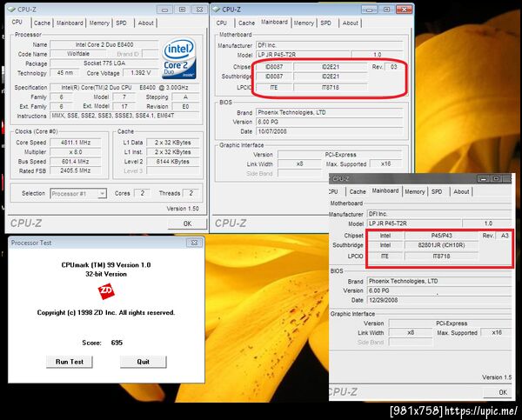
Task: Click the Bus Speed value 601.4 MHz
Action: pyautogui.click(x=76, y=162)
